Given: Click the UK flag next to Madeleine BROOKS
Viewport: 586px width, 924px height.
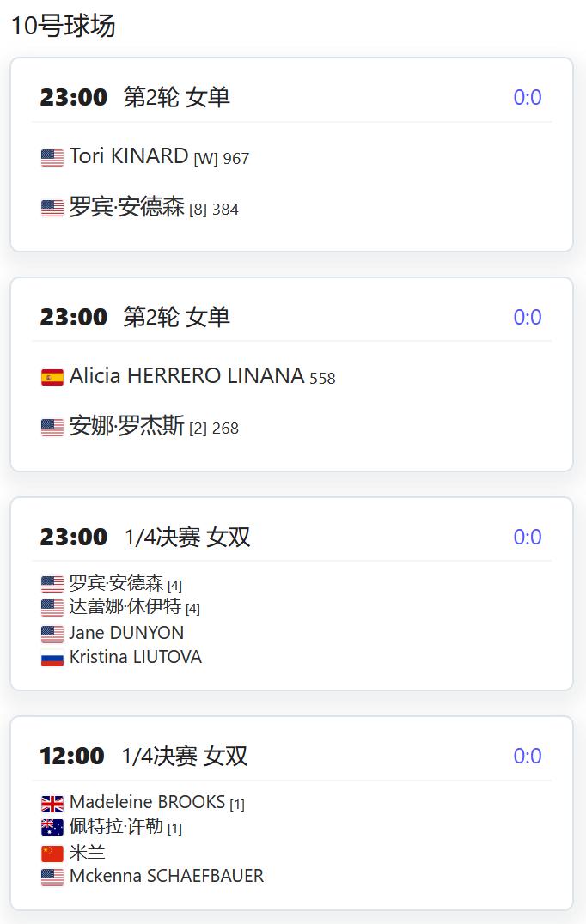Looking at the screenshot, I should point(52,804).
